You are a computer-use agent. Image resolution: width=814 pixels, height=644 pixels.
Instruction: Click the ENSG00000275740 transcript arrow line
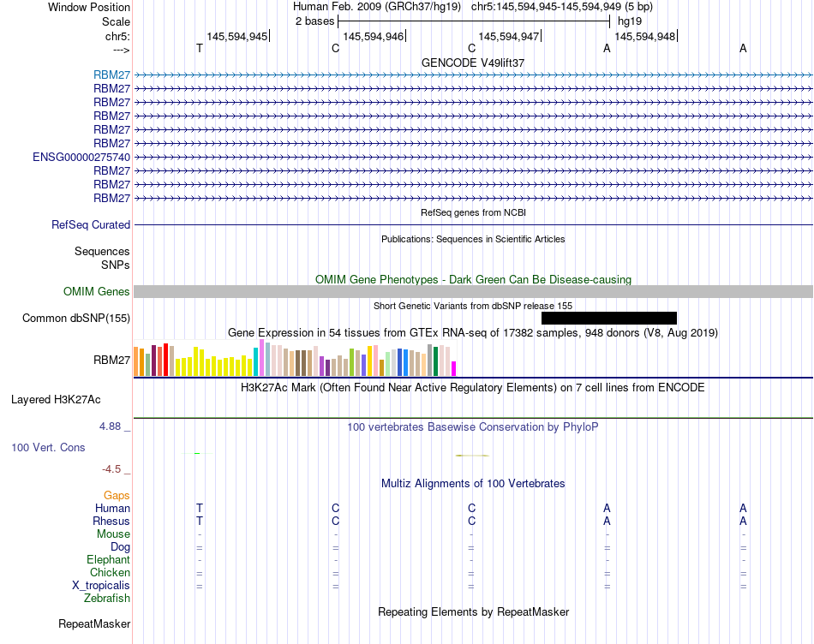[x=474, y=157]
